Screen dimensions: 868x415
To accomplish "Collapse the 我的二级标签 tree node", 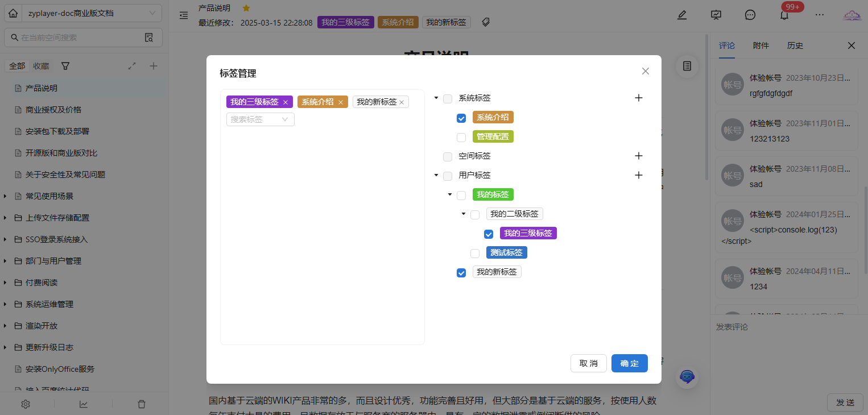I will [464, 214].
